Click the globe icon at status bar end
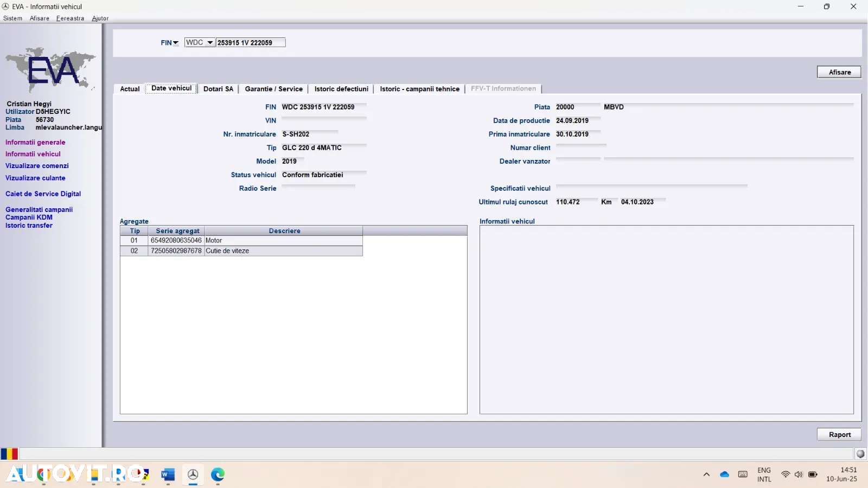The width and height of the screenshot is (868, 488). [x=860, y=454]
